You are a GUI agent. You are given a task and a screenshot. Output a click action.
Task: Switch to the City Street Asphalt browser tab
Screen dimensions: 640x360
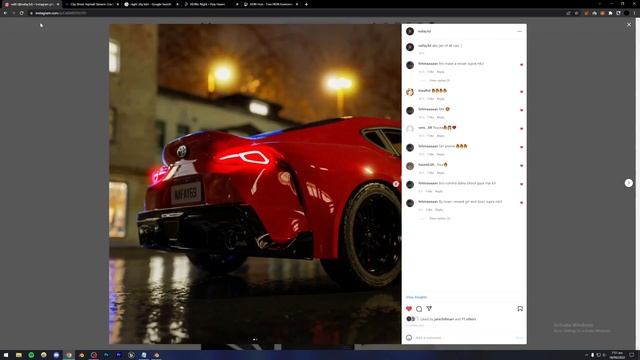coord(92,4)
